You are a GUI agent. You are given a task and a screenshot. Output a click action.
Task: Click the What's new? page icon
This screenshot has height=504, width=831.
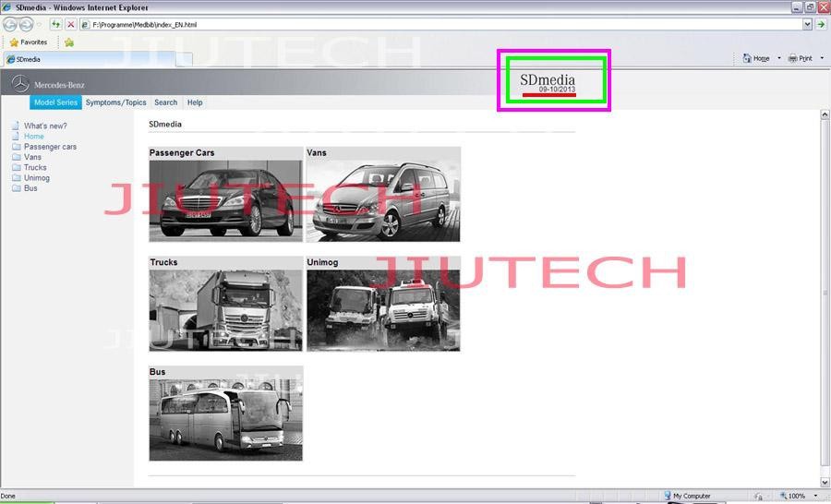(x=16, y=126)
